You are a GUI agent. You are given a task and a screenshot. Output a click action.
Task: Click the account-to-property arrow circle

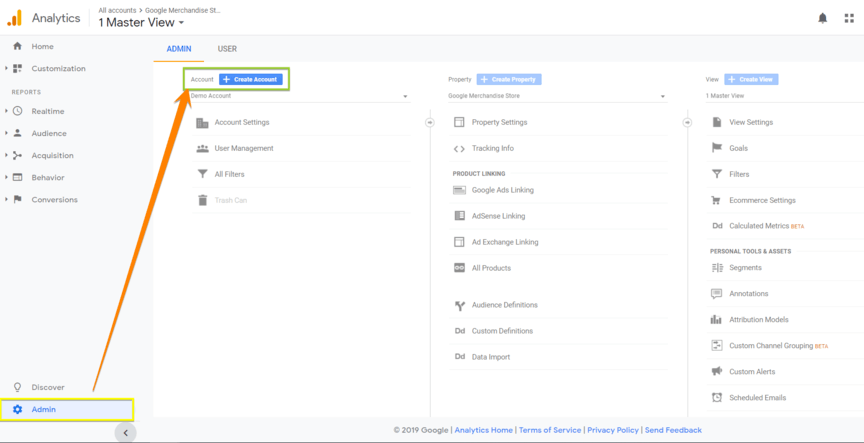pos(430,122)
